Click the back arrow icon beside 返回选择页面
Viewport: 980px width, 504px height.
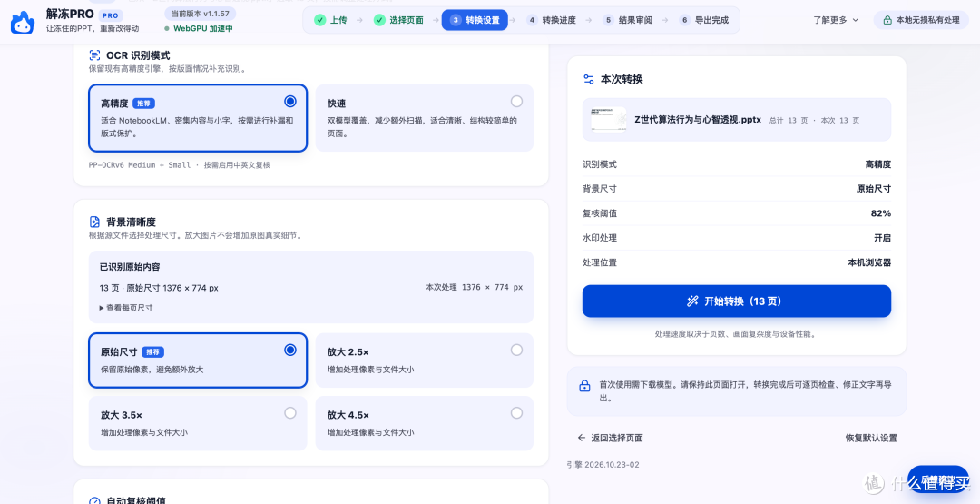point(582,438)
